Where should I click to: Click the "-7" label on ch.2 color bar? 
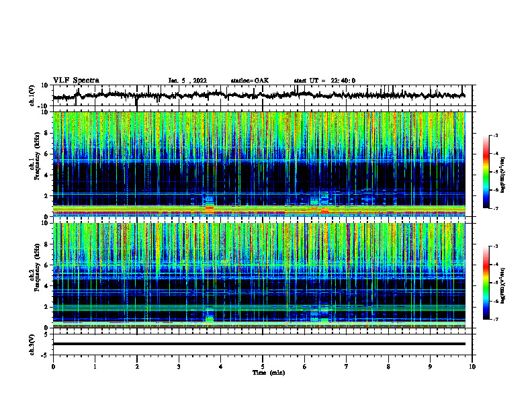pyautogui.click(x=496, y=319)
